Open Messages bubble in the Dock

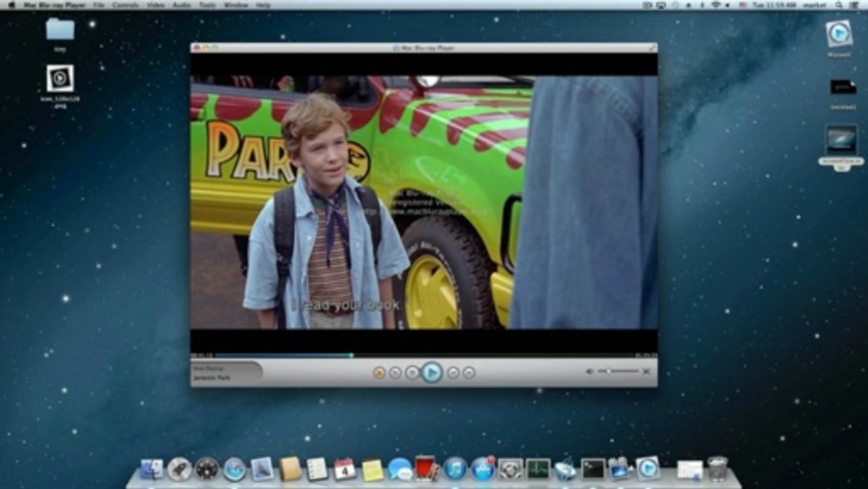[x=400, y=469]
